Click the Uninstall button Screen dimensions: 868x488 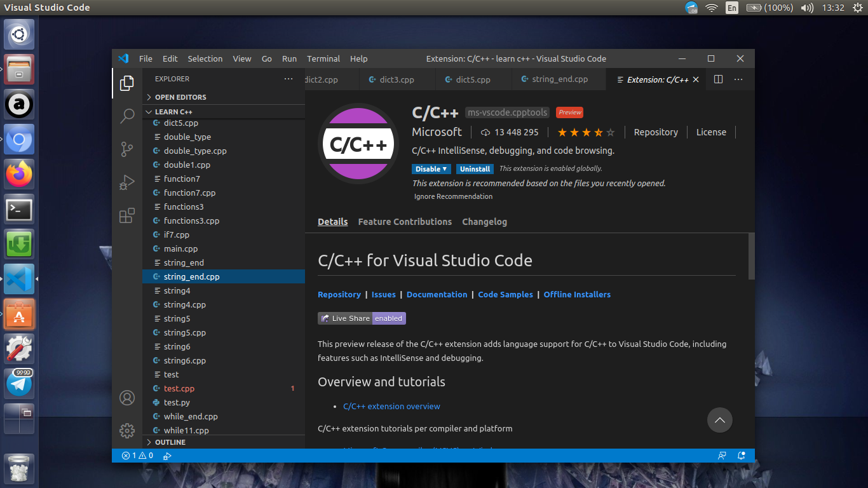point(475,169)
